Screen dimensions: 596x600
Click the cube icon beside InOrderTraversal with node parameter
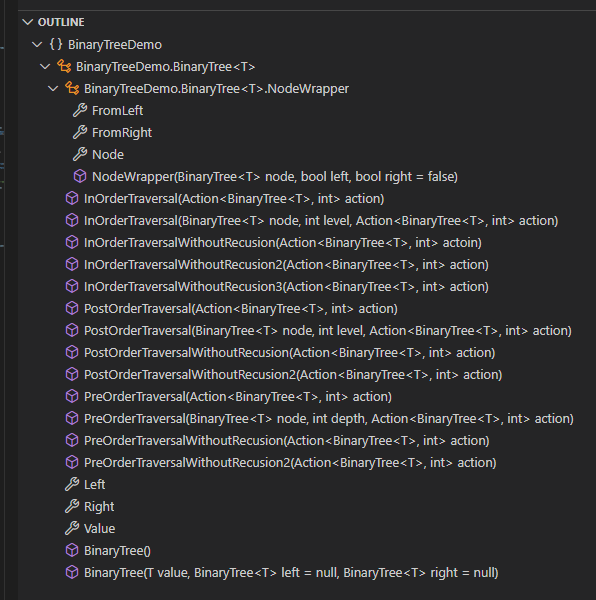pos(72,220)
